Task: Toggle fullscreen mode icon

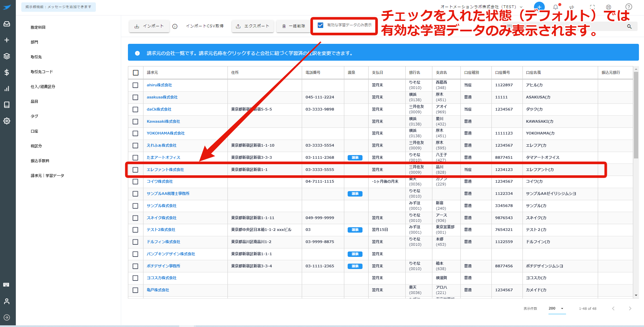Action: (592, 7)
